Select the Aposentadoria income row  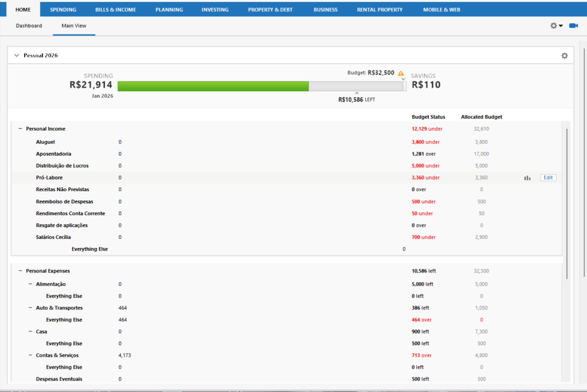[x=53, y=154]
